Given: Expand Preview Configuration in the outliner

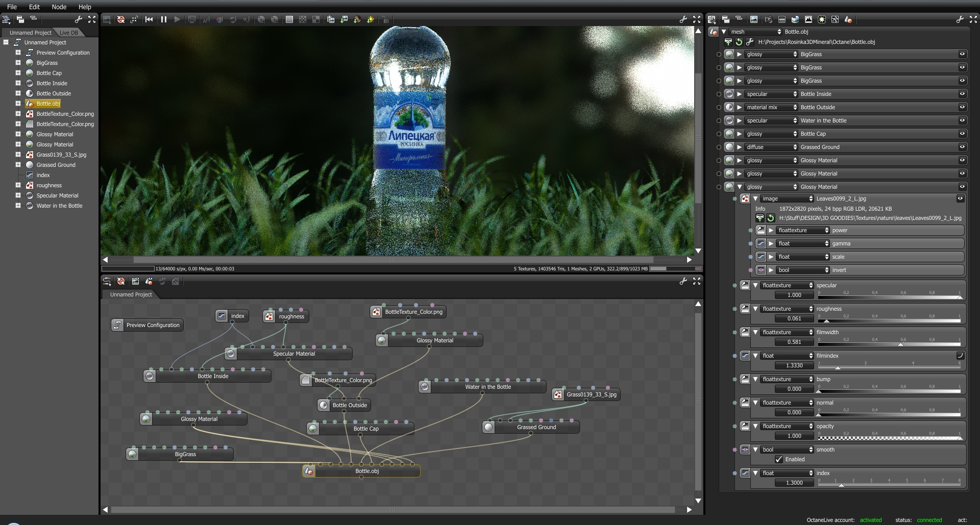Looking at the screenshot, I should 18,53.
